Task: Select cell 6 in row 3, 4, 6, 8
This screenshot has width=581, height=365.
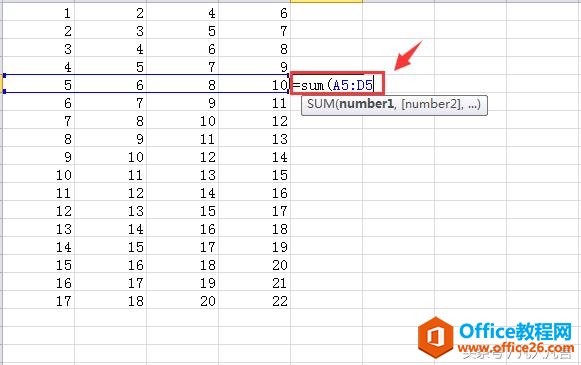Action: (182, 48)
